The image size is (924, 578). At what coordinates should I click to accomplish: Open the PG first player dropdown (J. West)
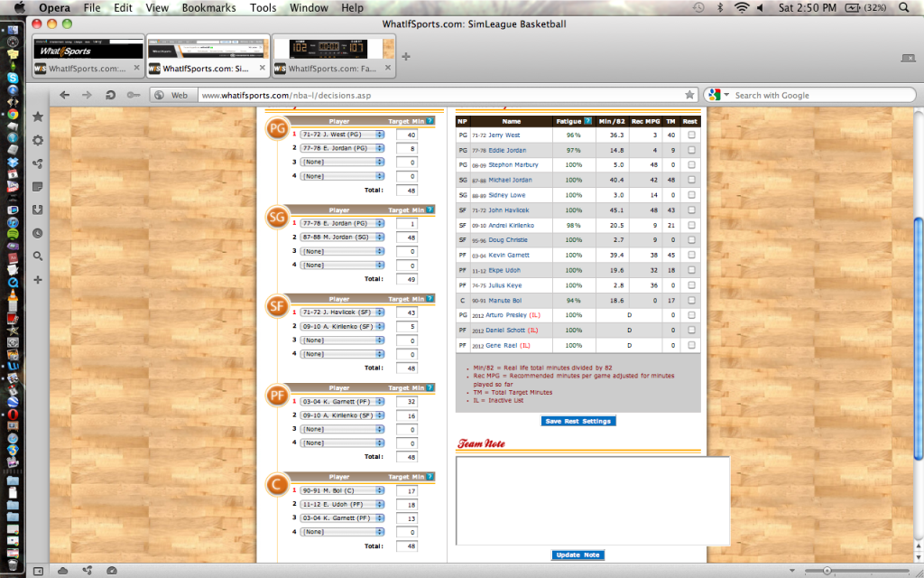point(342,135)
